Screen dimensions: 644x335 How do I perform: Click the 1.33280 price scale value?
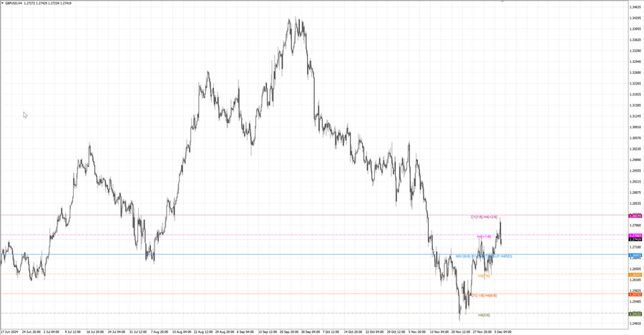pos(635,51)
